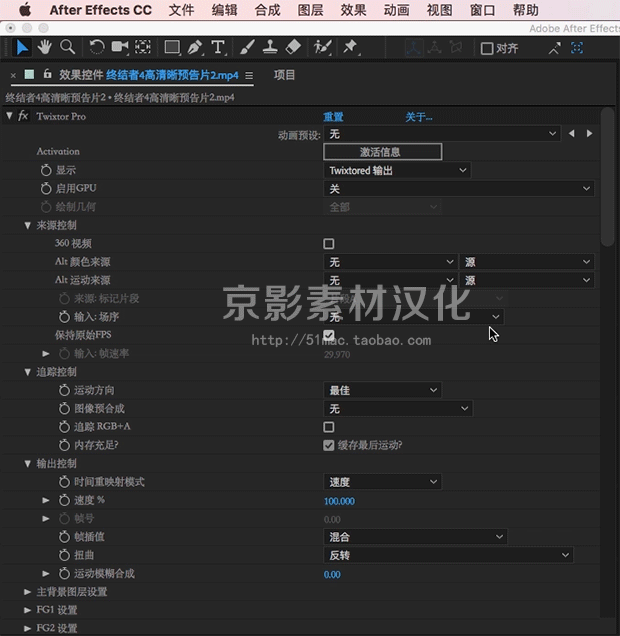
Task: Click the blue bounding-box snap icon
Action: pos(577,48)
